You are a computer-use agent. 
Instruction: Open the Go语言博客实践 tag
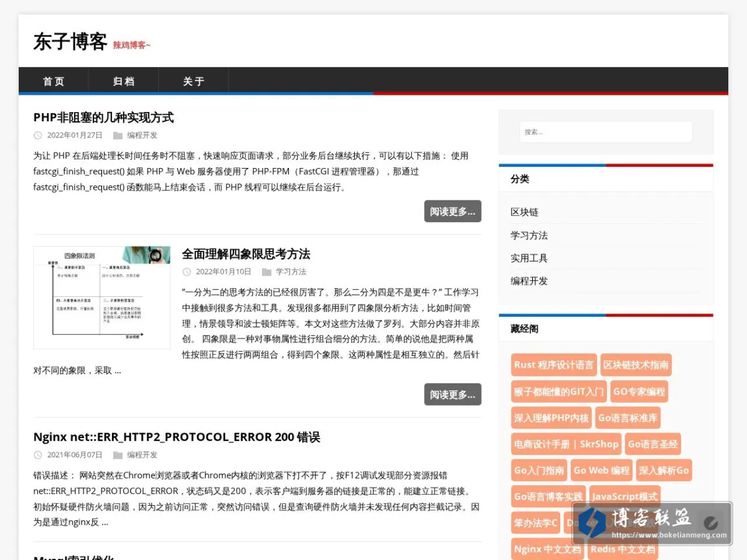548,497
